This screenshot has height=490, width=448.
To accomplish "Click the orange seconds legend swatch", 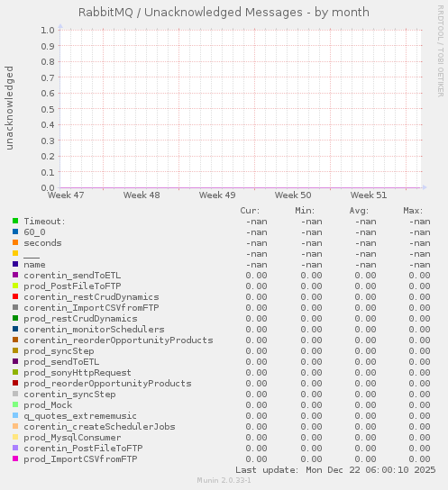I will coord(15,242).
